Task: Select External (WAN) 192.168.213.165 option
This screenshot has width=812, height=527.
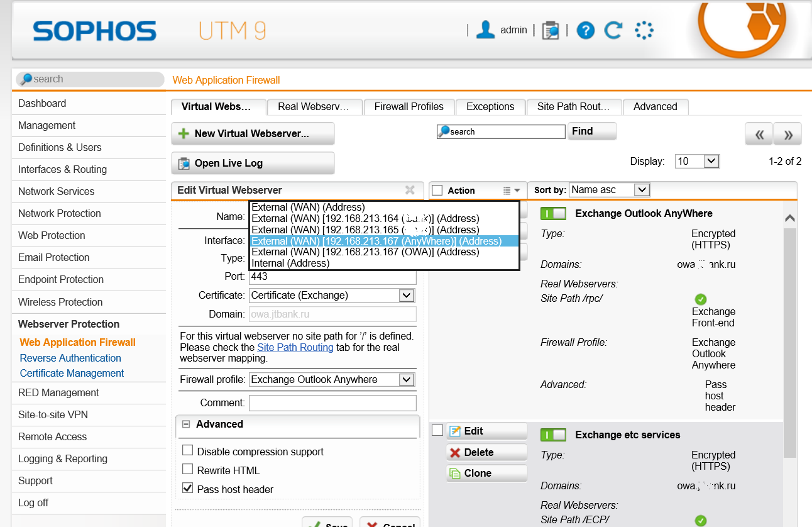Action: pyautogui.click(x=385, y=230)
